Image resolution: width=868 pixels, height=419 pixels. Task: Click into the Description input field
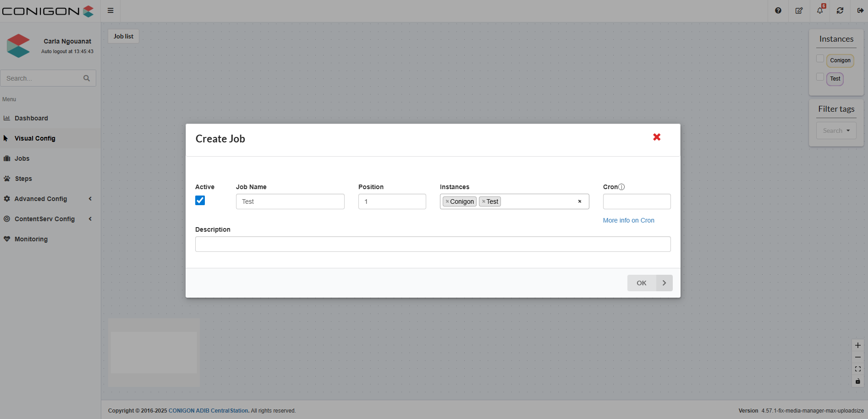click(433, 244)
